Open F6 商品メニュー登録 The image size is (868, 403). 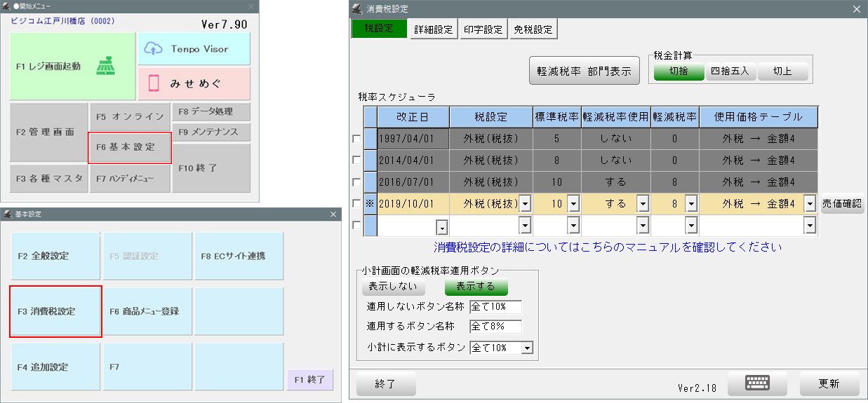click(147, 311)
